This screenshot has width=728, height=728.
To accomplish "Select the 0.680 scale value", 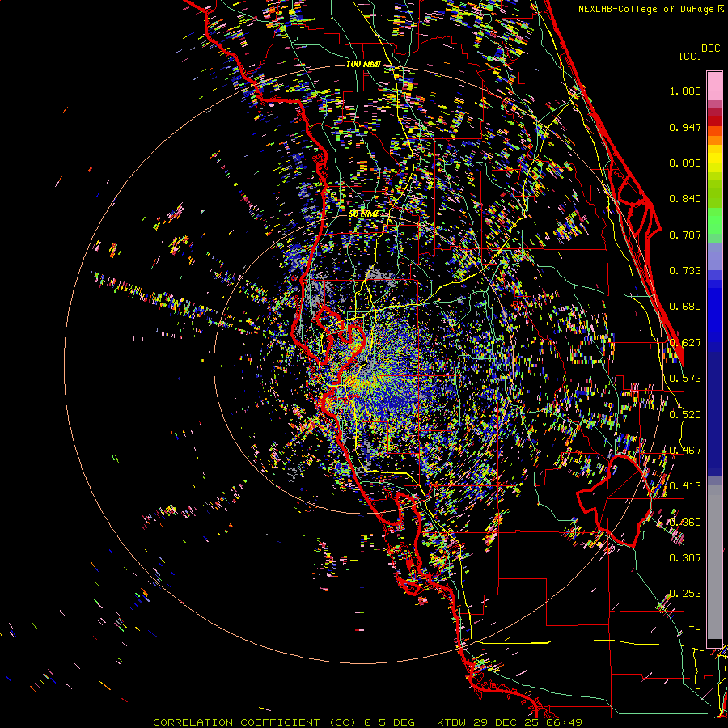I will click(685, 307).
